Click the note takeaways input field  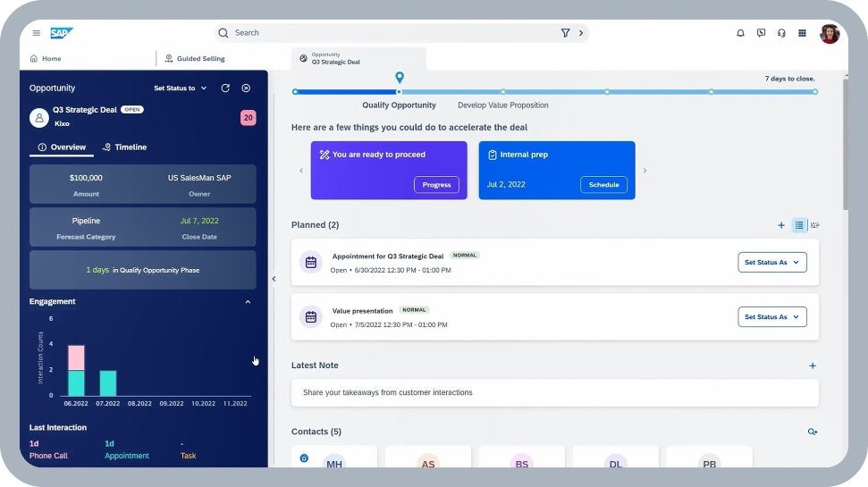coord(554,392)
